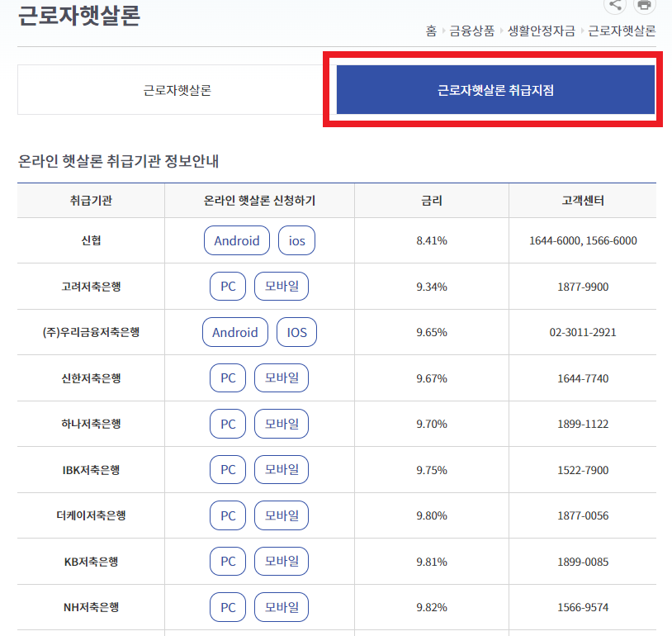The height and width of the screenshot is (636, 672).
Task: Click the 하나저축은행 institution name
Action: pos(91,425)
